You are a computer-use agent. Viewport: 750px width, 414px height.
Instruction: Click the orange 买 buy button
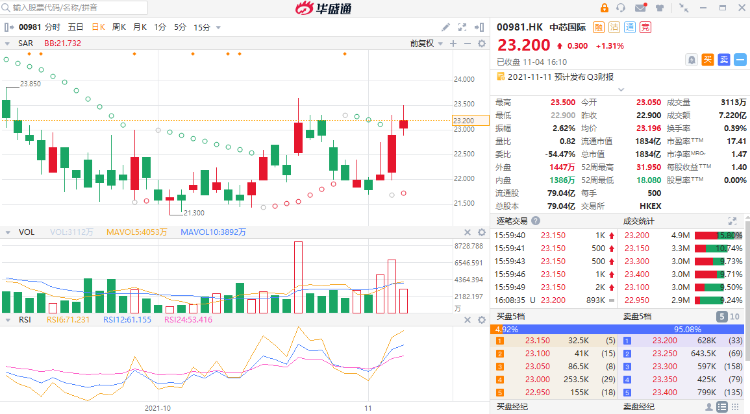[708, 60]
